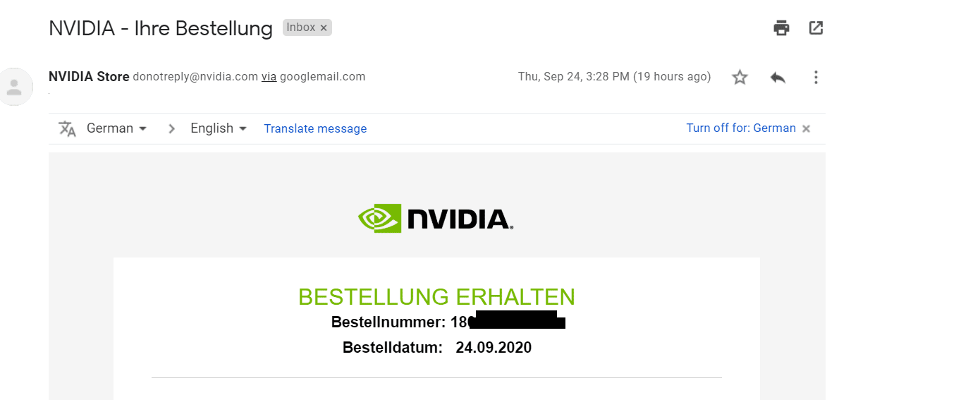Dismiss the translation bar

807,128
